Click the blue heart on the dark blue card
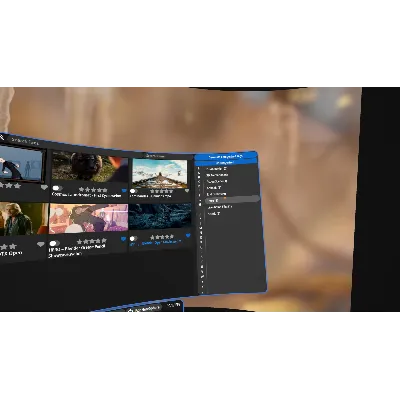Image resolution: width=400 pixels, height=400 pixels. click(x=188, y=235)
